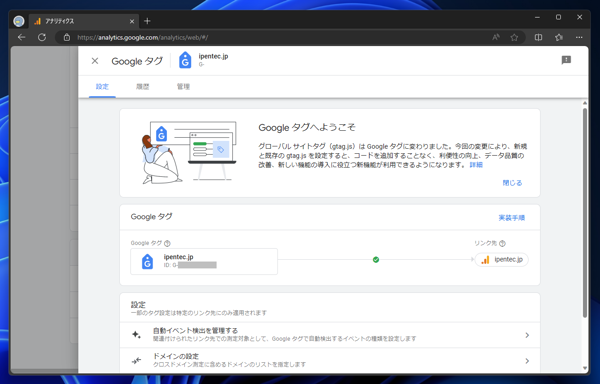Click the sparkle icon for 自動イベント検出
Screen dimensions: 600x384
point(136,335)
